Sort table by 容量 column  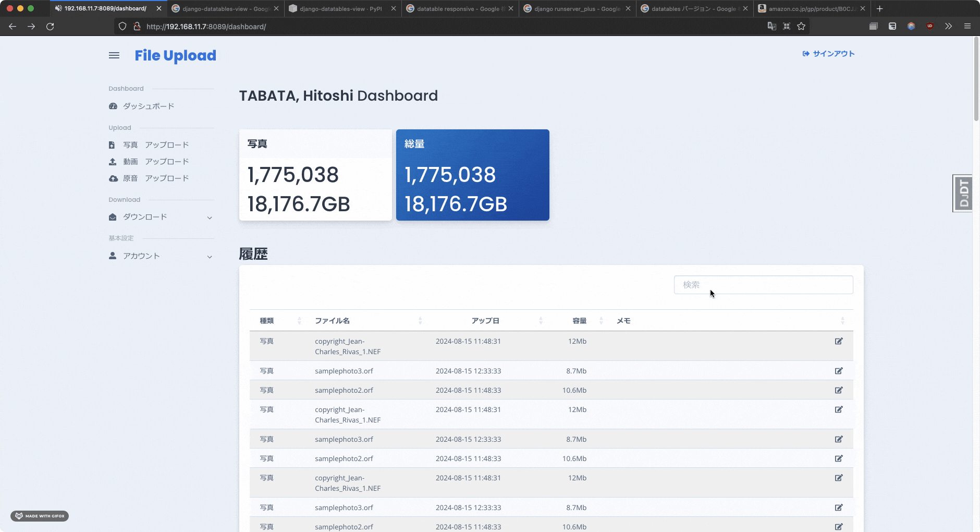pyautogui.click(x=576, y=321)
